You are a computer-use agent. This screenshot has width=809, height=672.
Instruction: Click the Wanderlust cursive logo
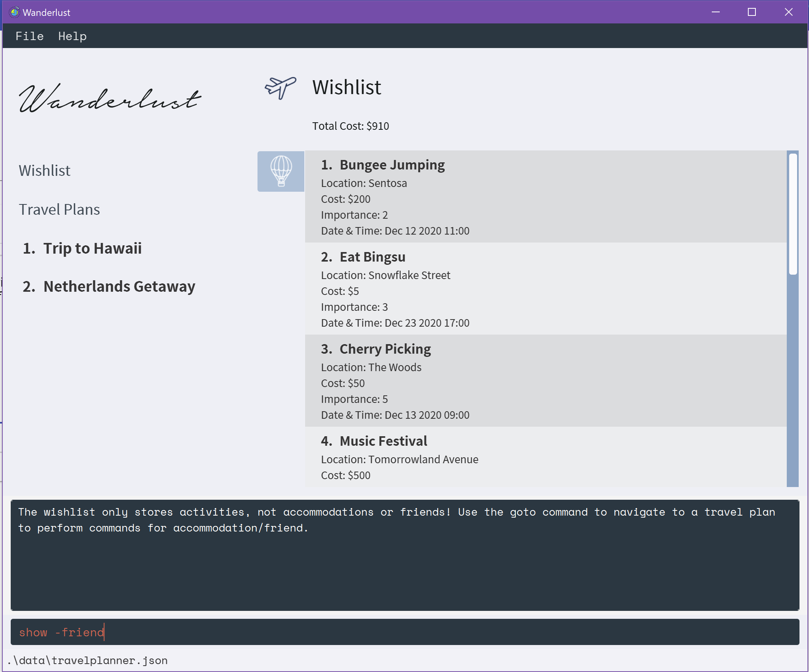click(x=110, y=98)
